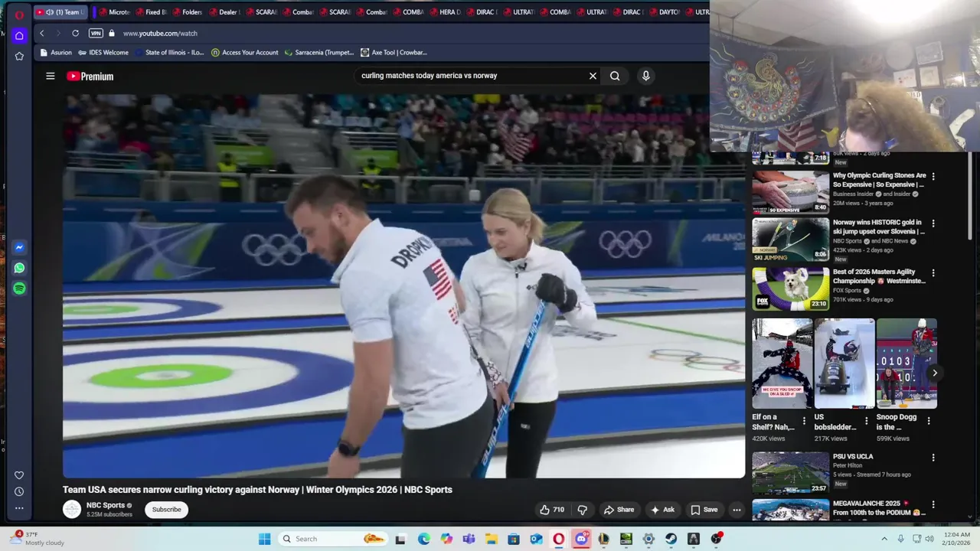Open Sarracenia (Trumpet) bookmark
The height and width of the screenshot is (551, 980).
(319, 53)
